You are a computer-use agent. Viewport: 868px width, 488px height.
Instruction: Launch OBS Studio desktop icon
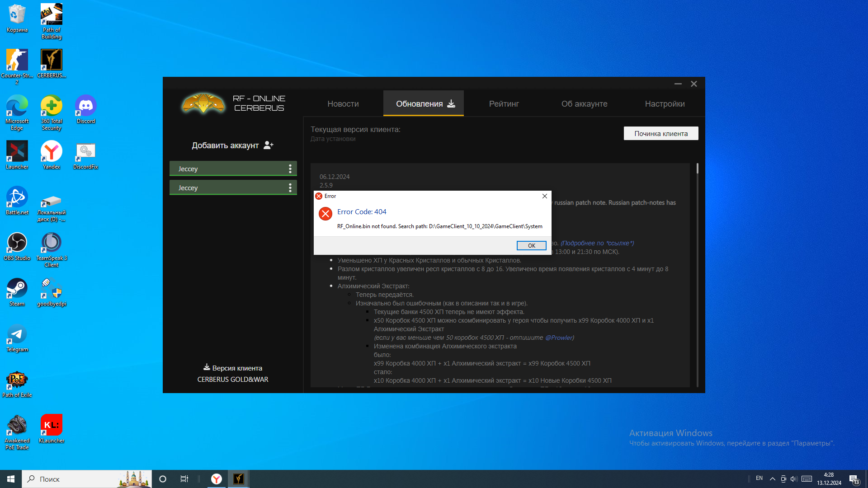pos(17,246)
